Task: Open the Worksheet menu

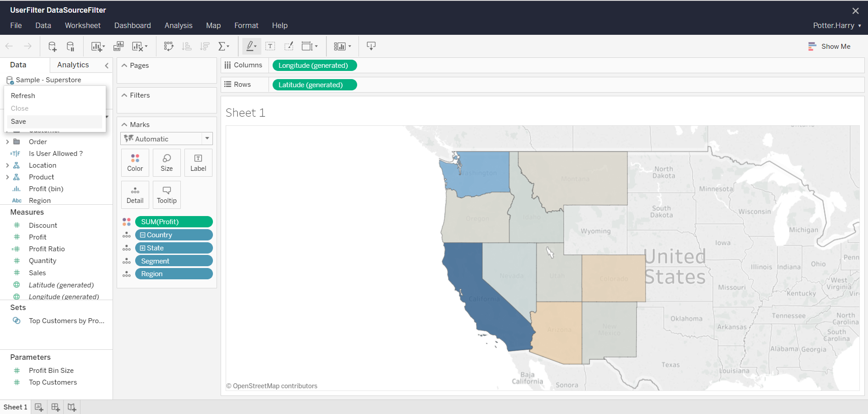Action: pos(83,25)
